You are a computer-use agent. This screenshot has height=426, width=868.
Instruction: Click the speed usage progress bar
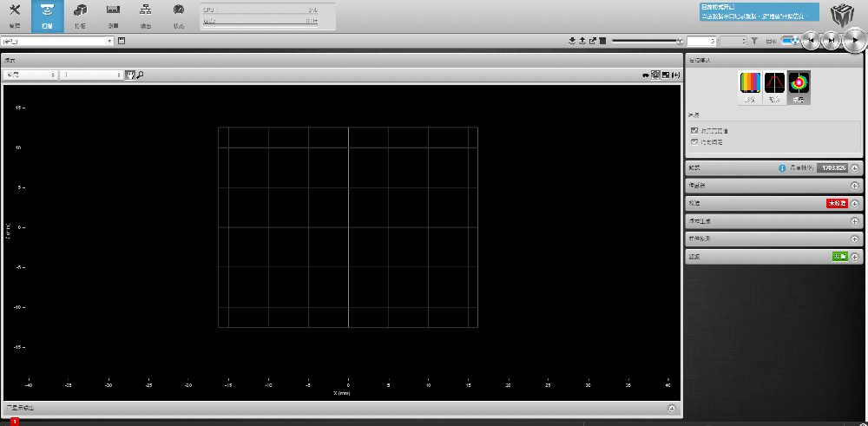click(x=260, y=24)
